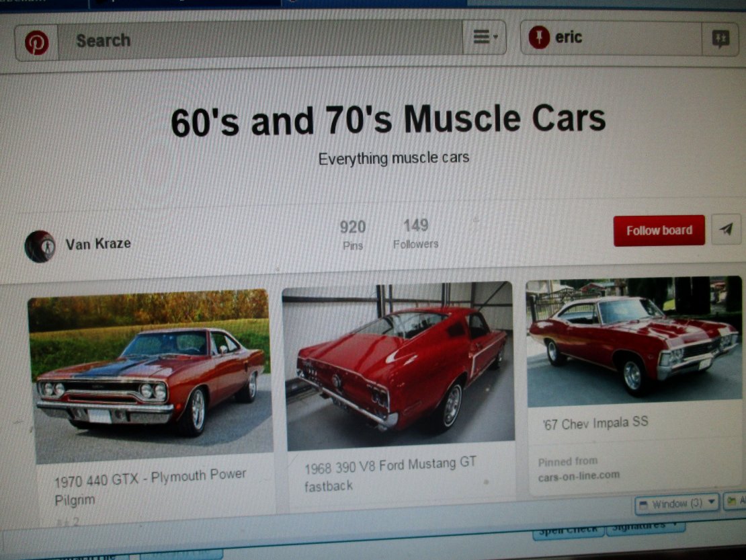Open Van Kraze profile name link

(98, 243)
